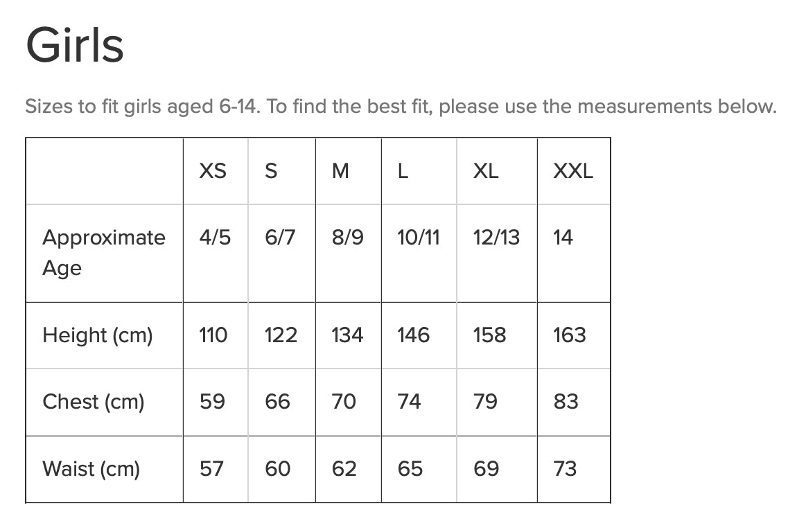Select the Chest (cm) row label
This screenshot has height=532, width=797.
click(94, 402)
